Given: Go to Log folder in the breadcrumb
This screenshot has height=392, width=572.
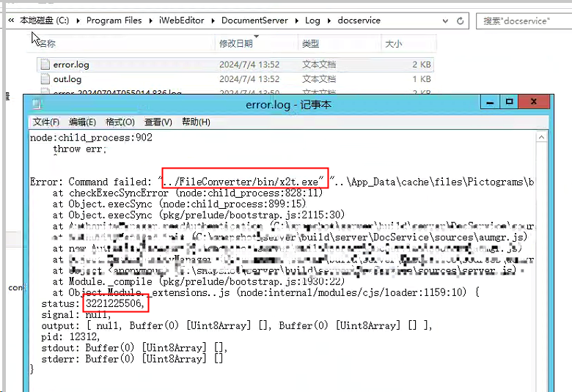Looking at the screenshot, I should [x=312, y=21].
